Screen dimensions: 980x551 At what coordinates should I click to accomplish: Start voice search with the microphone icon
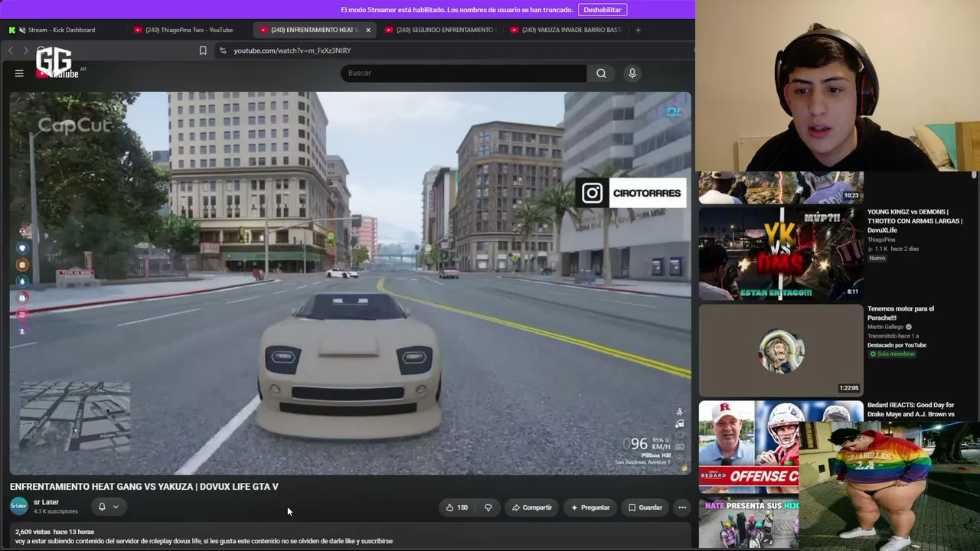[632, 73]
